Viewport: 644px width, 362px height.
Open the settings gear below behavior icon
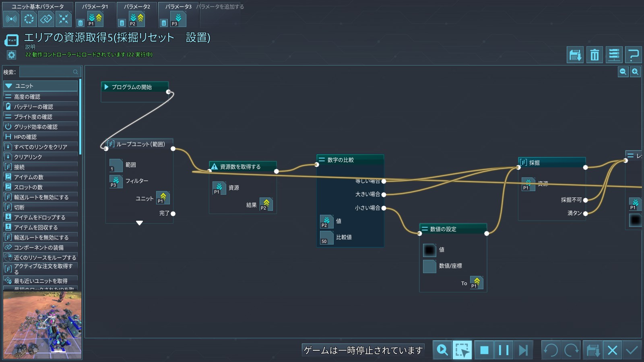coord(11,55)
